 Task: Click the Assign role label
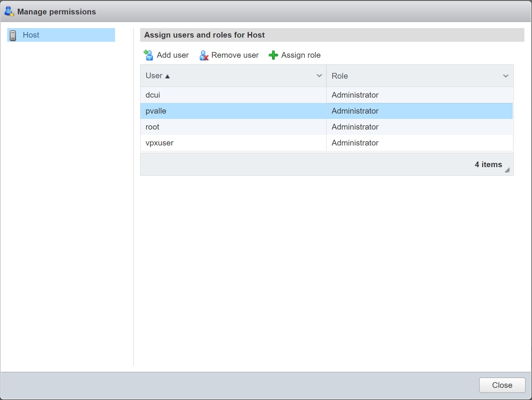pos(301,55)
